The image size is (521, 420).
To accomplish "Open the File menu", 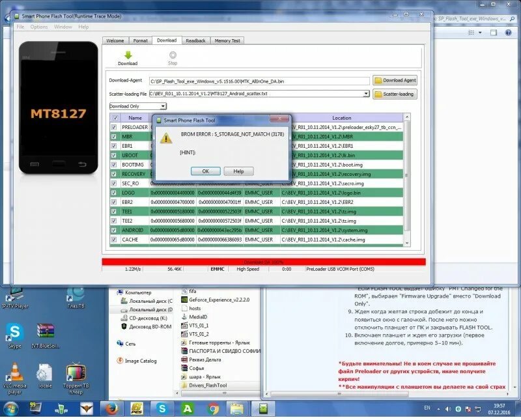I will tap(20, 27).
